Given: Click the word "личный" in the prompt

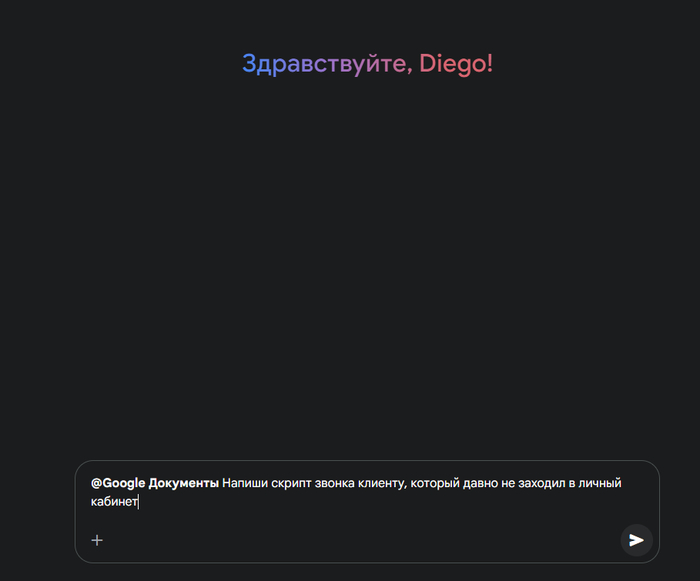Looking at the screenshot, I should 605,484.
